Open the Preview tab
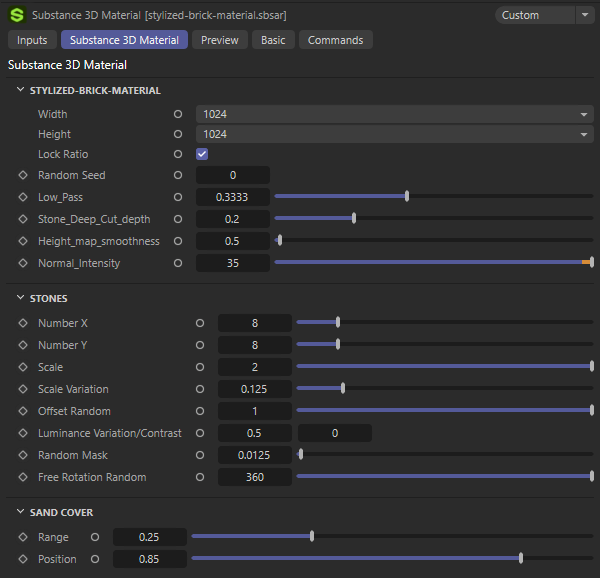 tap(220, 40)
